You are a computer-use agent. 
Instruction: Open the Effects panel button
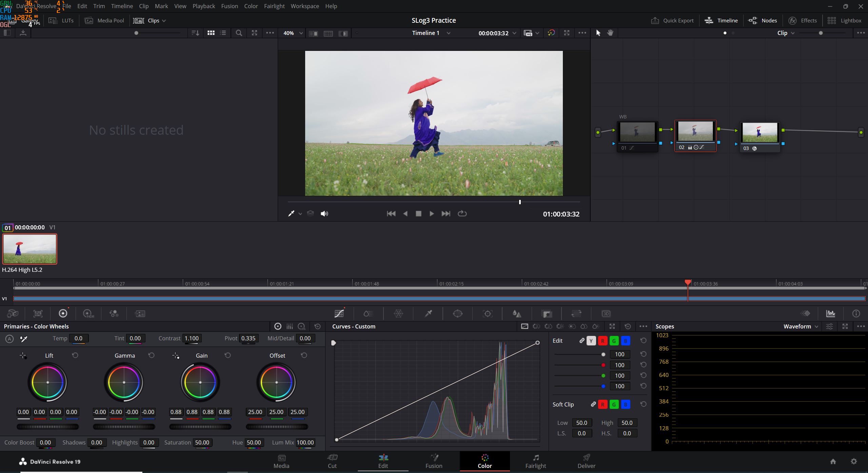[803, 21]
